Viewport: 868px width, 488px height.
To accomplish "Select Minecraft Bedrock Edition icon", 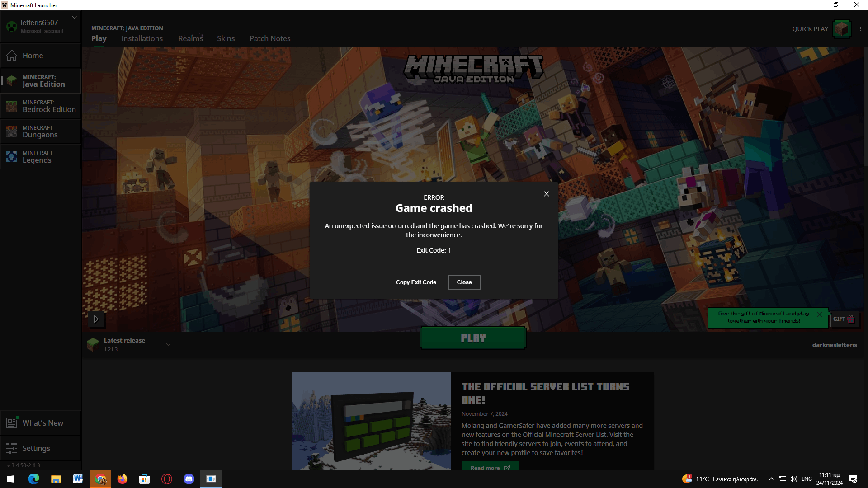I will 12,106.
